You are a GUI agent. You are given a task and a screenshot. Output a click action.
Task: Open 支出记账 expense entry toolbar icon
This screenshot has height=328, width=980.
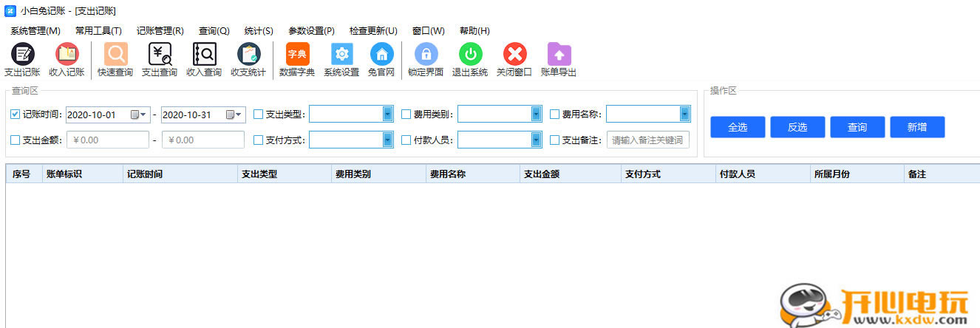[x=22, y=55]
